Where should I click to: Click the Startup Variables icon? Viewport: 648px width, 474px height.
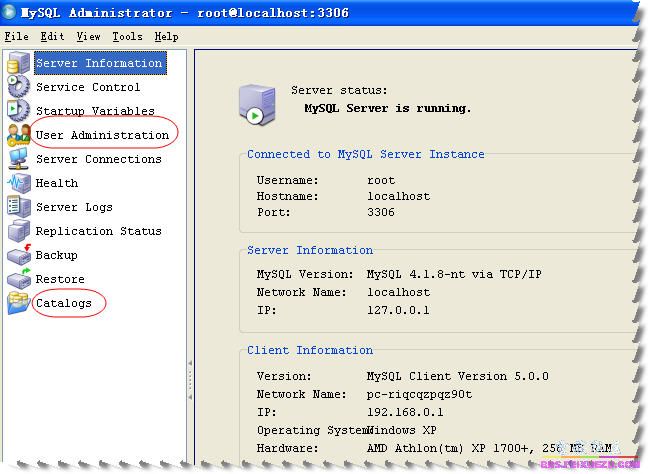[x=19, y=110]
